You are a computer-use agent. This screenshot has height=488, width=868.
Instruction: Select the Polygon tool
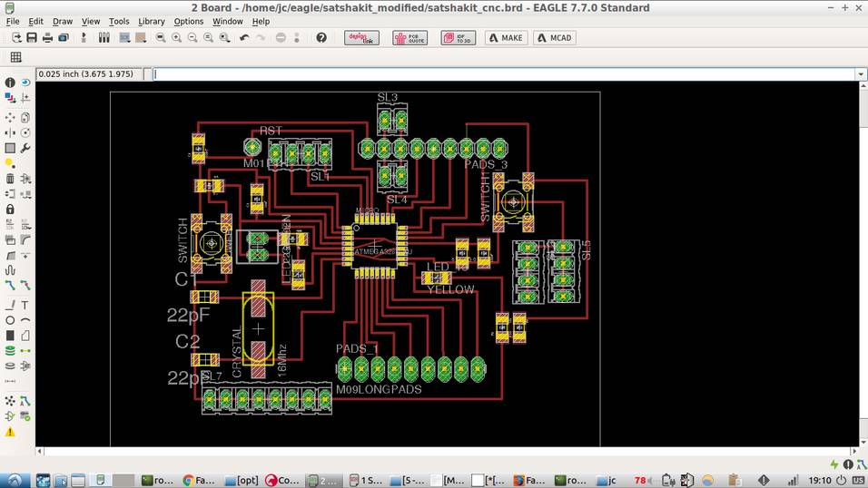tap(25, 336)
